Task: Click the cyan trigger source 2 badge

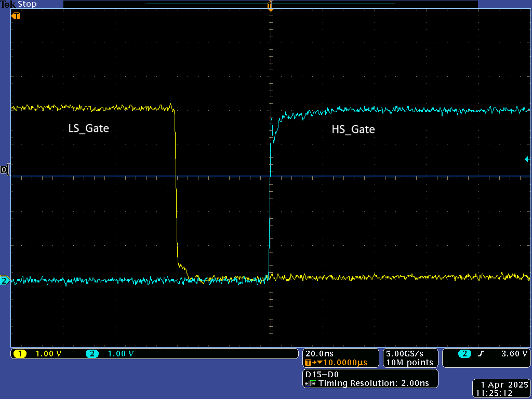Action: coord(464,354)
